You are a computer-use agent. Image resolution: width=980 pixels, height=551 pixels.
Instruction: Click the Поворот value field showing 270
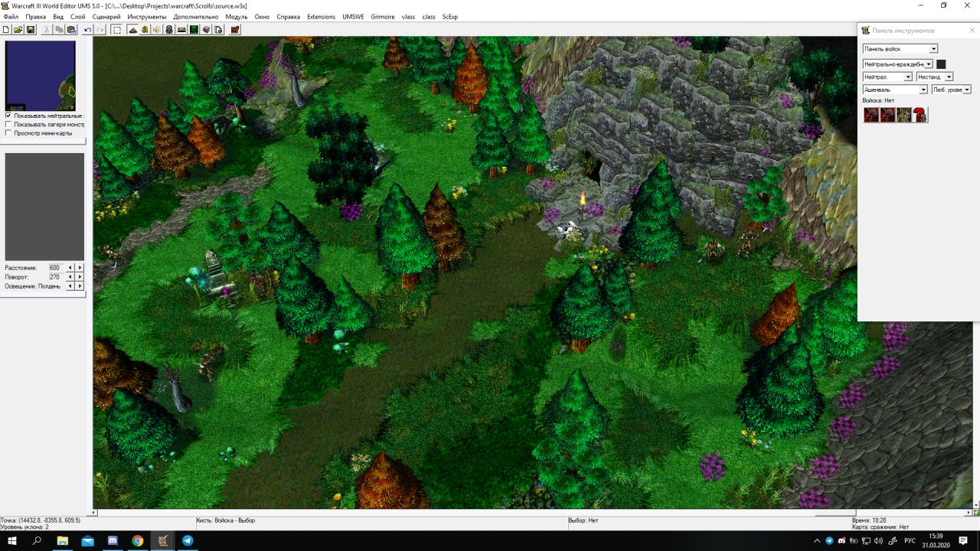click(56, 277)
